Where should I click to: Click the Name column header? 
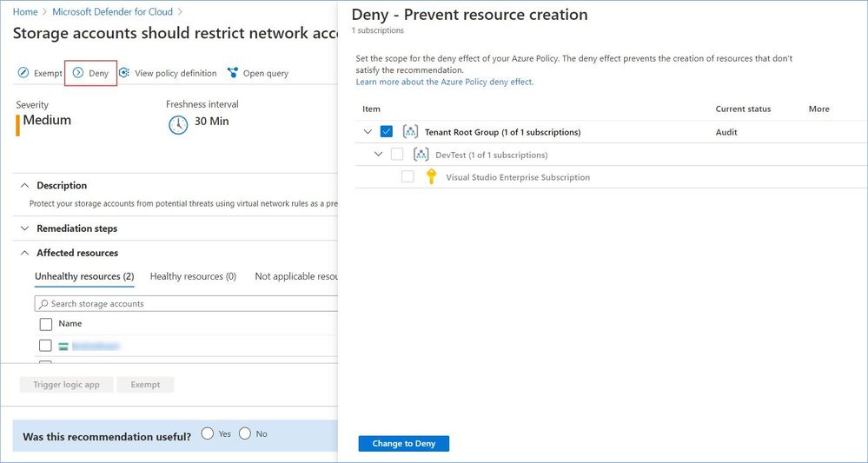coord(70,324)
